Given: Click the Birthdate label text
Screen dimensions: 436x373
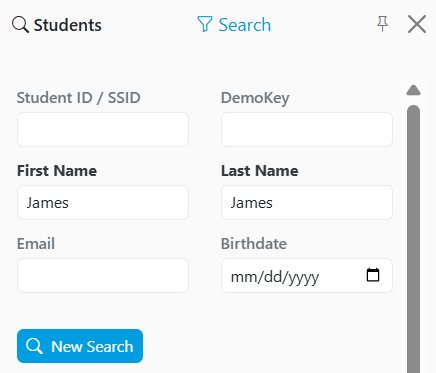Looking at the screenshot, I should pyautogui.click(x=254, y=244).
